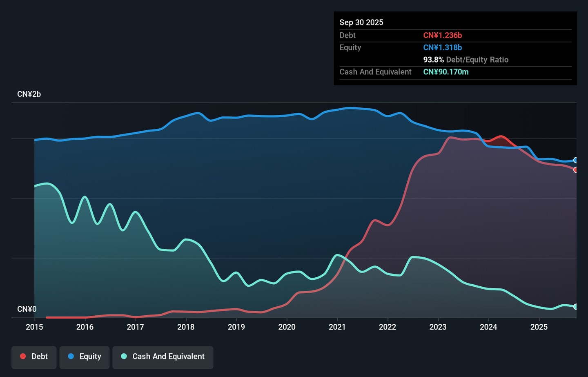
Task: Click the red Debt endpoint marker on chart
Action: coord(576,170)
